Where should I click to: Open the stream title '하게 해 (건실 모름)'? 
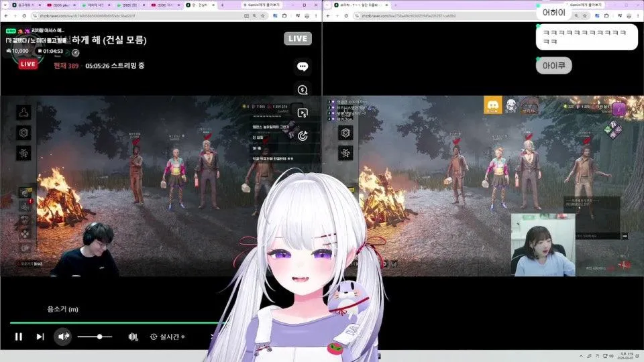coord(109,40)
